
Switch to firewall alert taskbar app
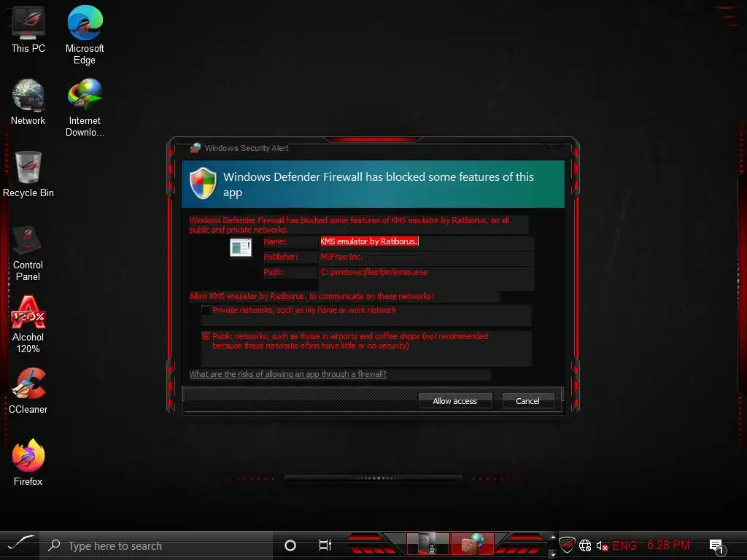point(472,543)
